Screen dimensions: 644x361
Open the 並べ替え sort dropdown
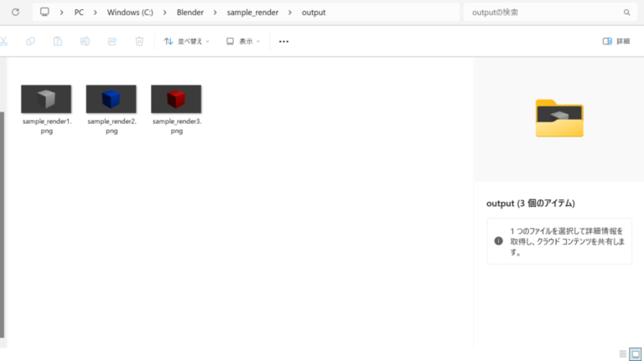click(x=186, y=41)
